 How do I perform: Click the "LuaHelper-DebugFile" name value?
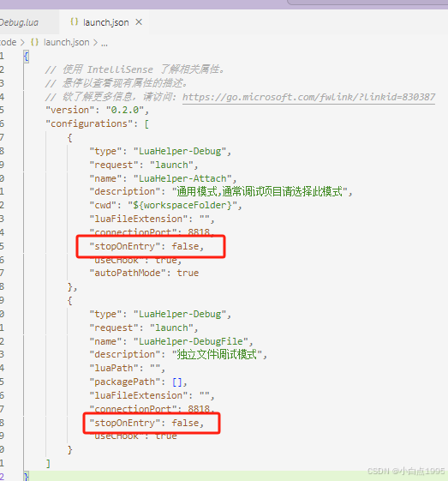[x=191, y=341]
